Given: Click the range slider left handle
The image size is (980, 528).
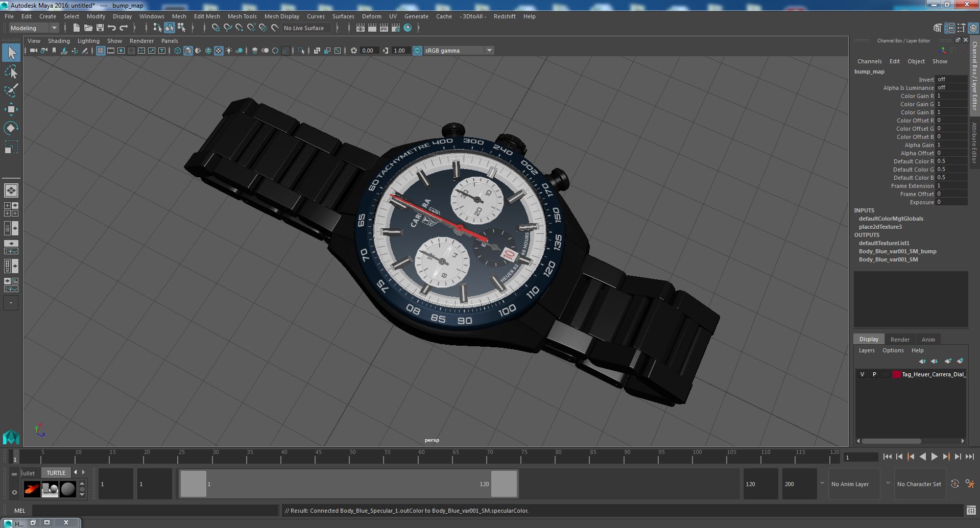Looking at the screenshot, I should coord(194,484).
